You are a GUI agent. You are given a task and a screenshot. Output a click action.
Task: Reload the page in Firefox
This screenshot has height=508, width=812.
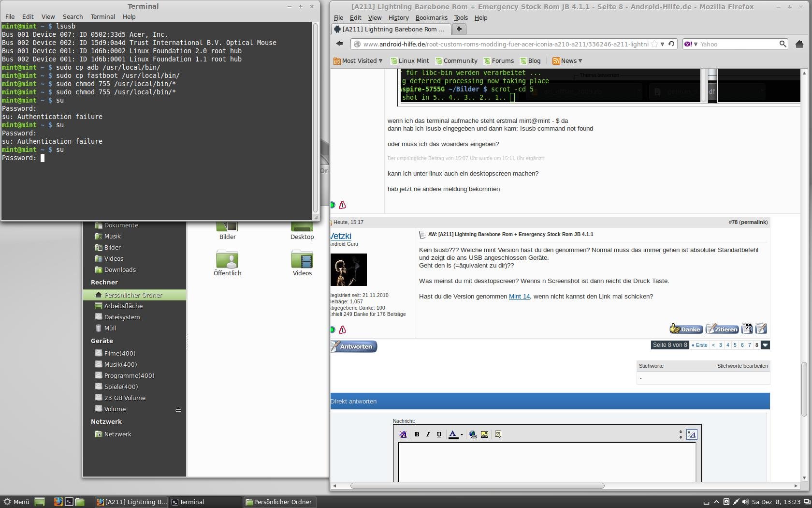pos(671,44)
